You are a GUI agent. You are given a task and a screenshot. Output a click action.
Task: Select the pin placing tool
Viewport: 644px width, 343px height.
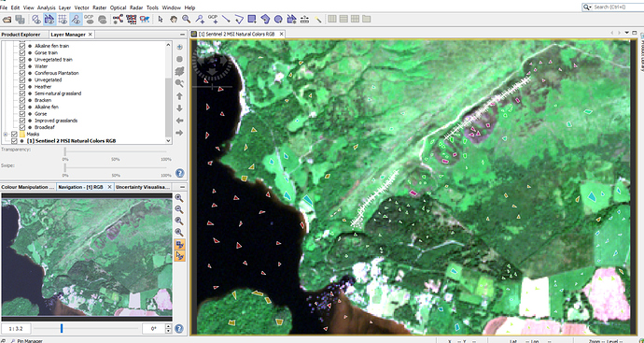click(200, 19)
